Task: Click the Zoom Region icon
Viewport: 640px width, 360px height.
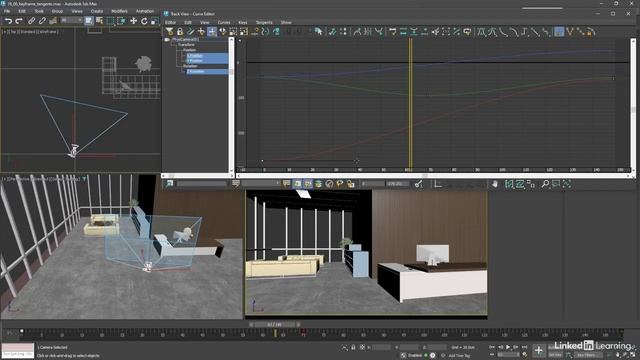Action: [x=556, y=184]
